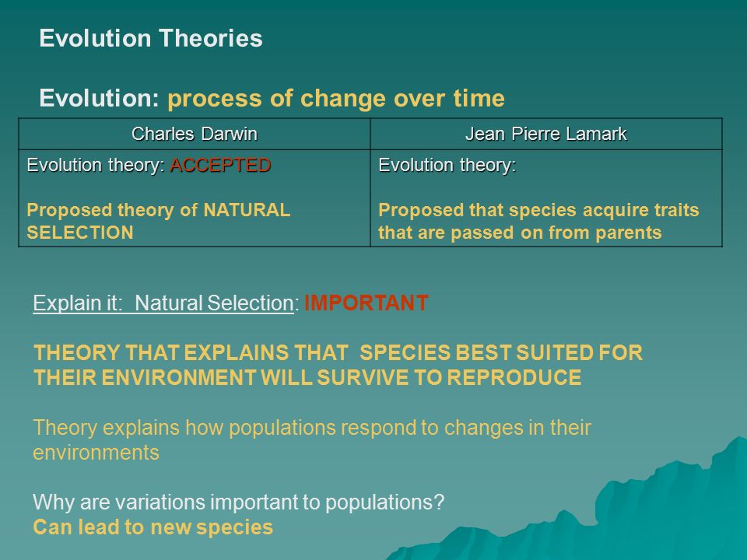
Task: Click the Evolution Theories slide title
Action: pos(150,38)
